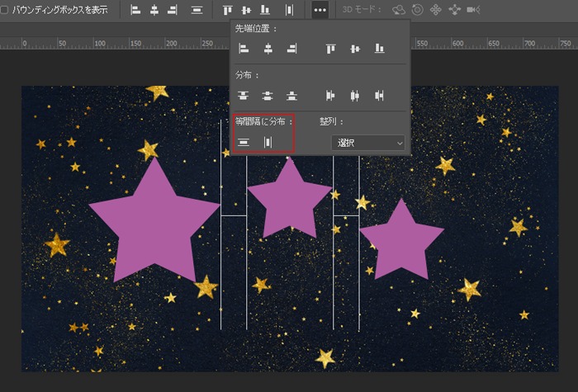The width and height of the screenshot is (578, 392).
Task: Click align right edges icon in options bar
Action: [172, 10]
